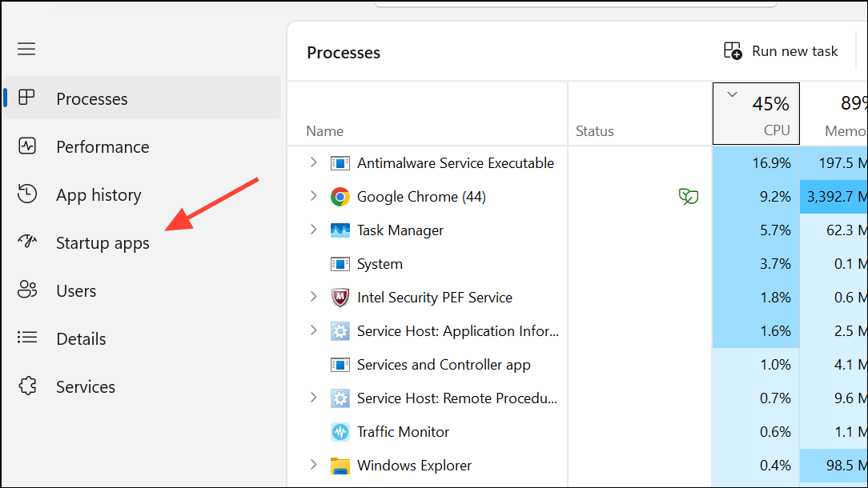The height and width of the screenshot is (488, 868).
Task: Go to App history
Action: pos(142,194)
